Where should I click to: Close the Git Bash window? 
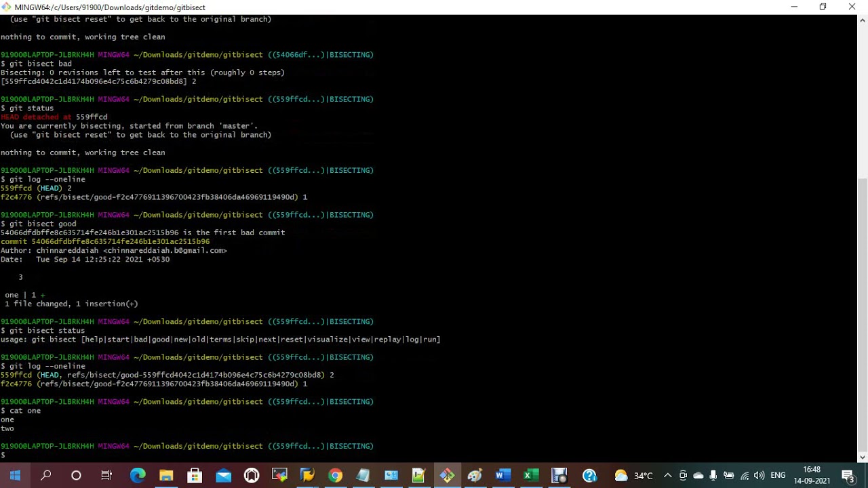(x=852, y=7)
